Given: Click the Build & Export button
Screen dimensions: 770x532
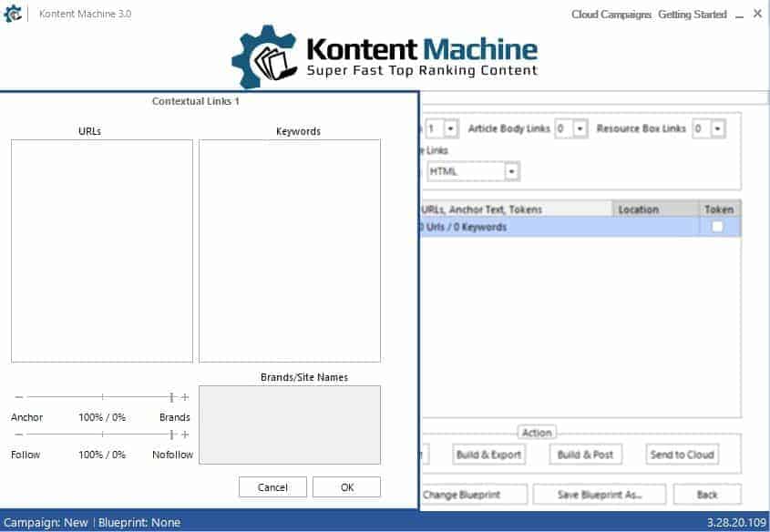Looking at the screenshot, I should [488, 455].
